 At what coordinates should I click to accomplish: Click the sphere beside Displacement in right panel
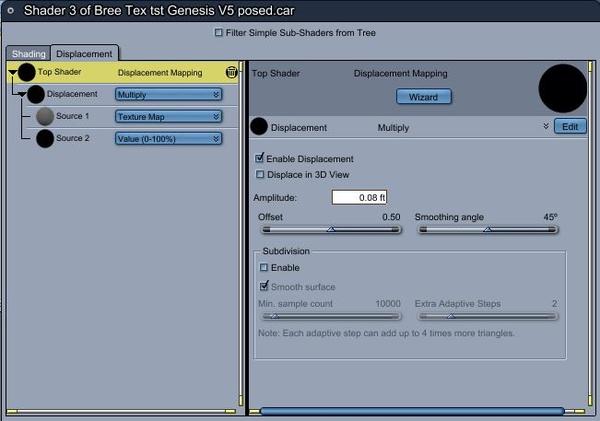259,127
